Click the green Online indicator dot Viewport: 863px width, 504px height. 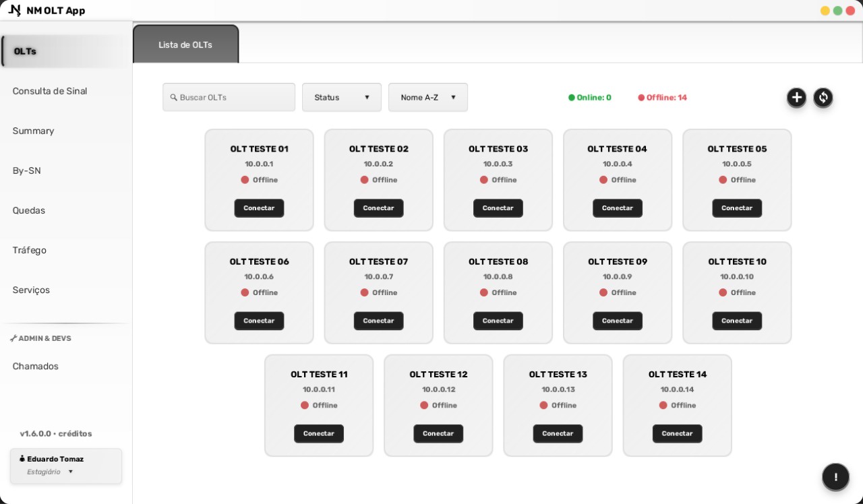(572, 98)
